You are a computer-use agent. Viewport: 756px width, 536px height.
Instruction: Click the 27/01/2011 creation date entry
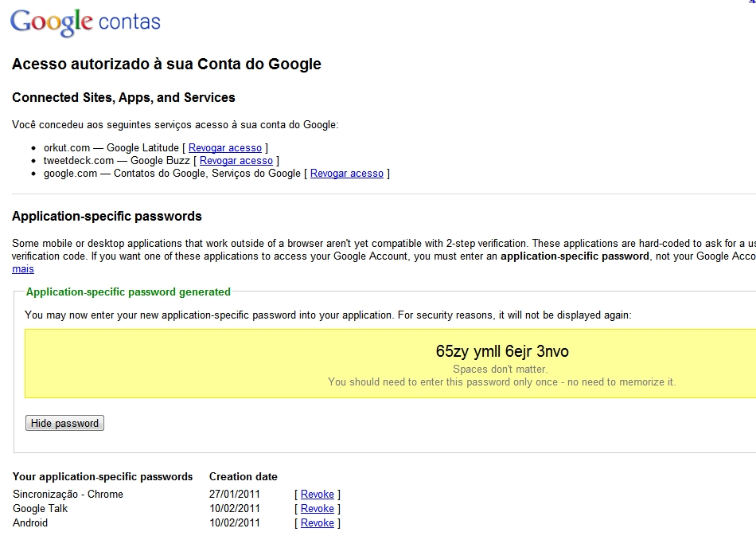tap(234, 494)
